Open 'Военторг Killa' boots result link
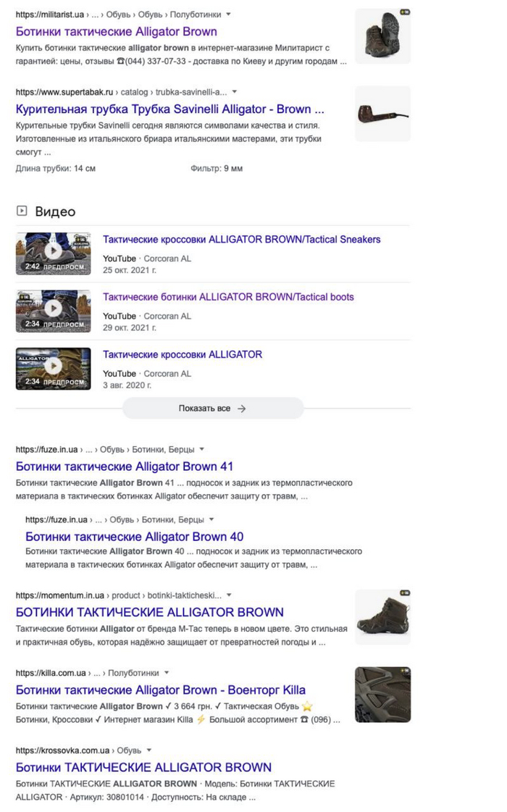Image resolution: width=507 pixels, height=812 pixels. pyautogui.click(x=161, y=690)
